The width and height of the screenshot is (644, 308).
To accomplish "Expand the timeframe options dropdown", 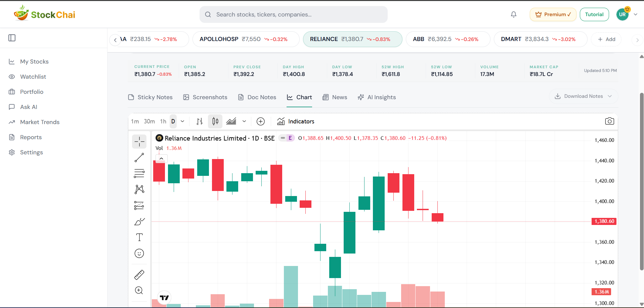I will pyautogui.click(x=182, y=121).
